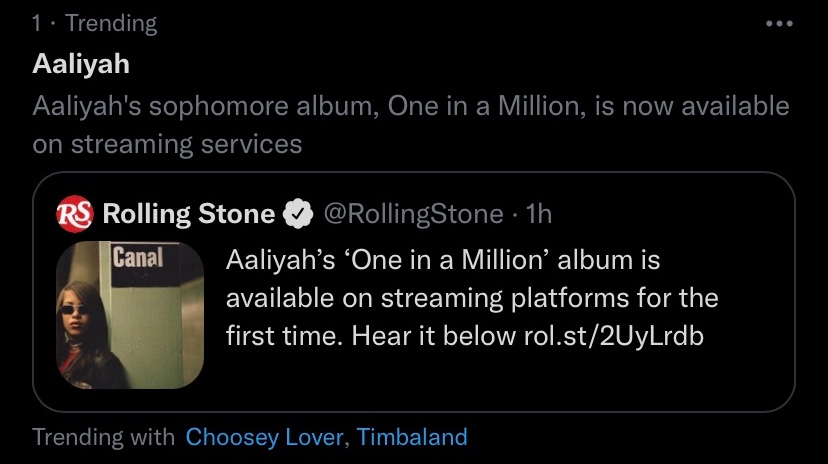828x464 pixels.
Task: Click the 'Trending with' label
Action: [x=104, y=437]
